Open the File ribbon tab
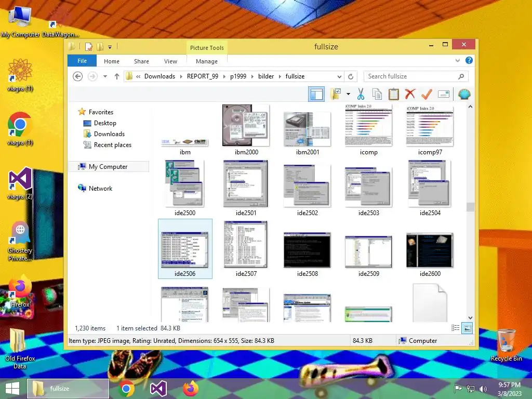The height and width of the screenshot is (399, 532). (82, 61)
